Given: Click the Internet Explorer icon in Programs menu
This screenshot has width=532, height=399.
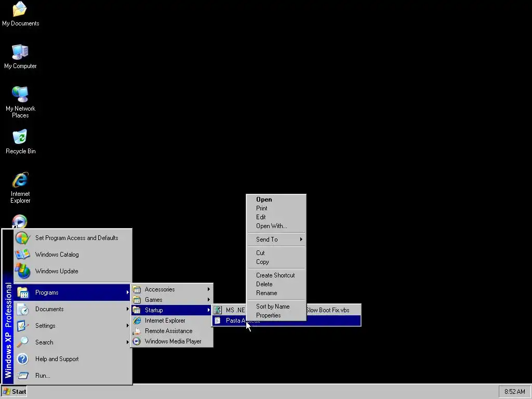Looking at the screenshot, I should point(137,321).
